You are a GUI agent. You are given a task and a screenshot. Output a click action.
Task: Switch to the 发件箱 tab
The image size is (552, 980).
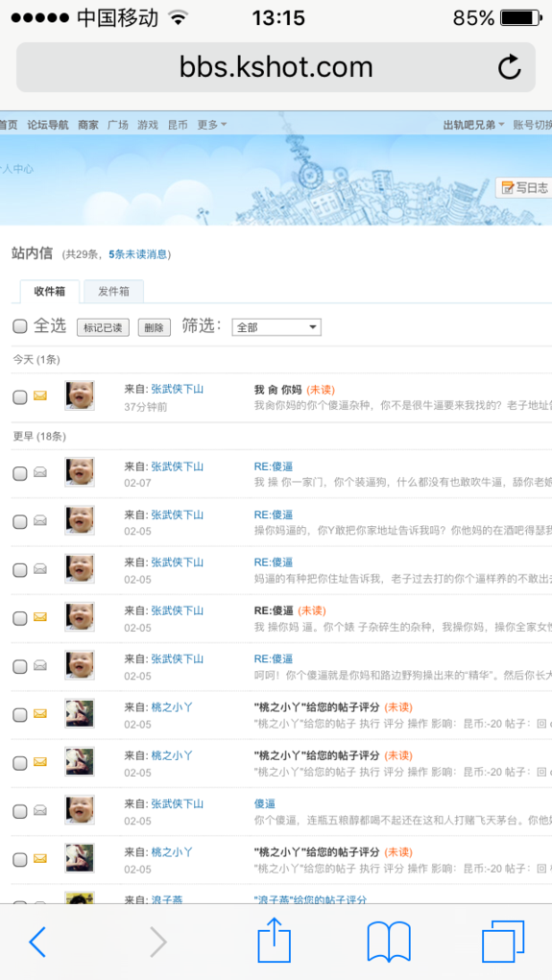pos(114,291)
